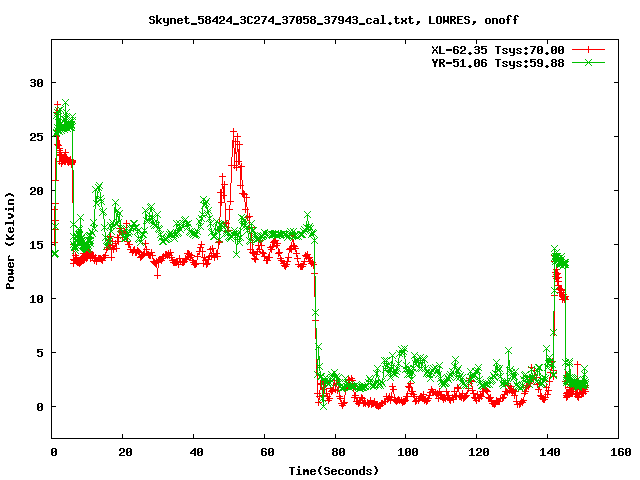Click the y-axis tick label 5
Viewport: 640px width, 480px height.
point(40,353)
